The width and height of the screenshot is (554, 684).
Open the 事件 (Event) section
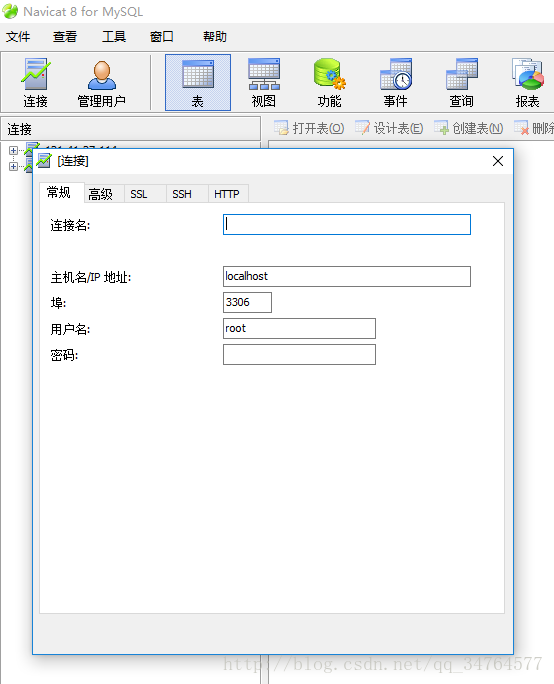[395, 82]
